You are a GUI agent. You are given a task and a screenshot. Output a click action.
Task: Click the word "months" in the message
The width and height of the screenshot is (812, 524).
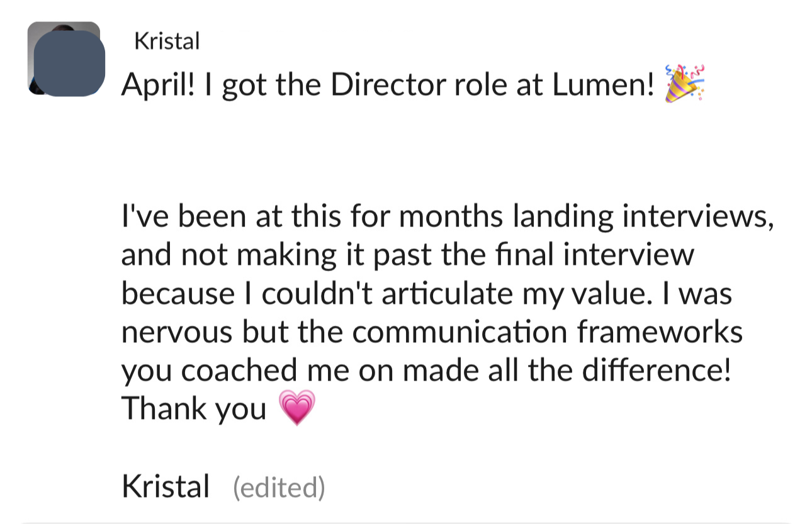click(452, 217)
